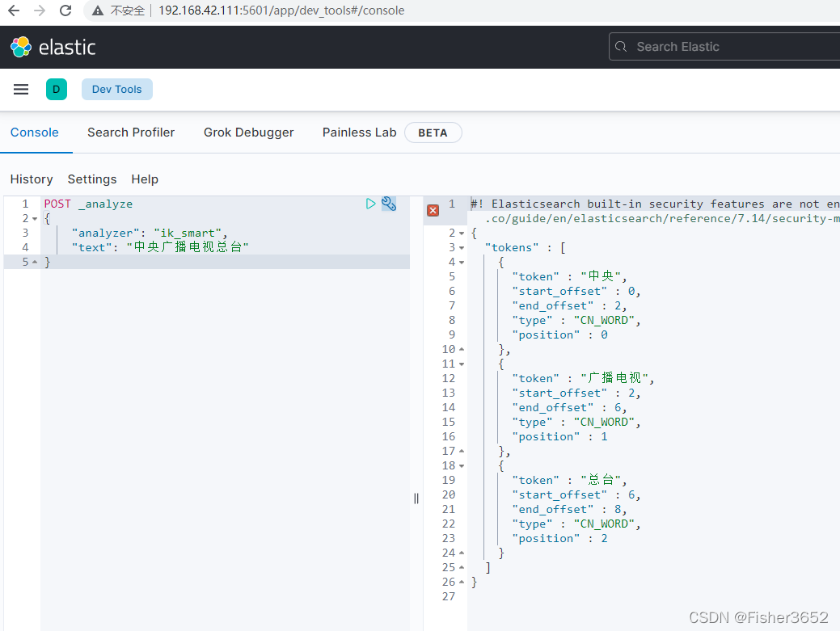Click the token value "中央"
The image size is (840, 631).
click(x=600, y=276)
